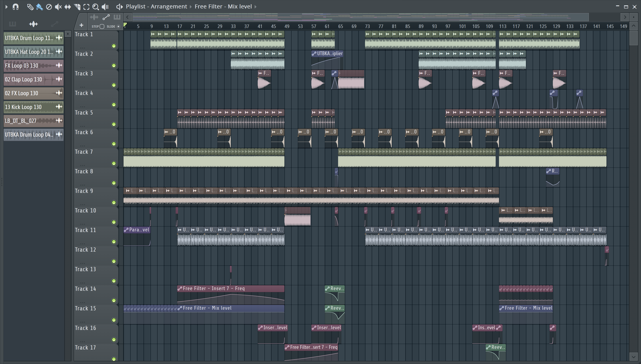The width and height of the screenshot is (641, 364).
Task: Select the Track 4 header label
Action: 84,93
